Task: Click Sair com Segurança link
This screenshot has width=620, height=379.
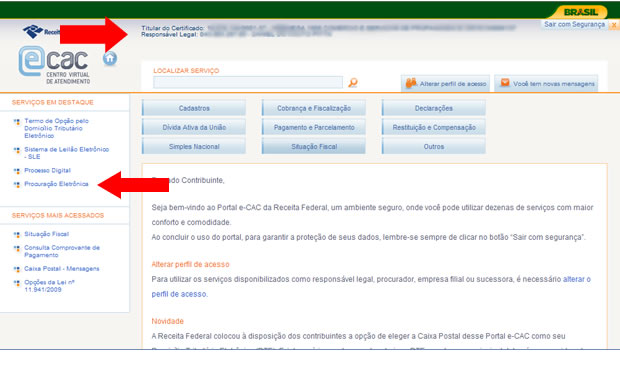Action: point(574,25)
